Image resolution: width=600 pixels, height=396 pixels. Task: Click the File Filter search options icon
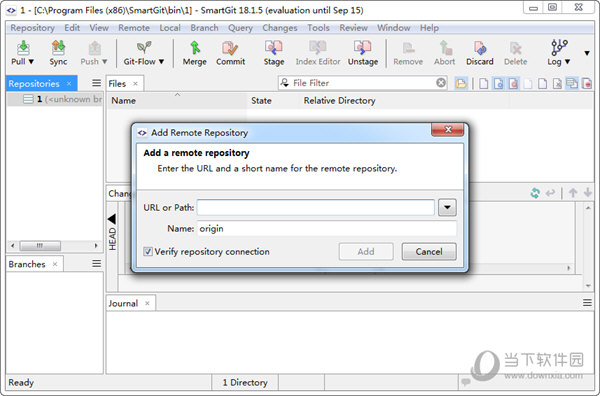click(x=285, y=83)
